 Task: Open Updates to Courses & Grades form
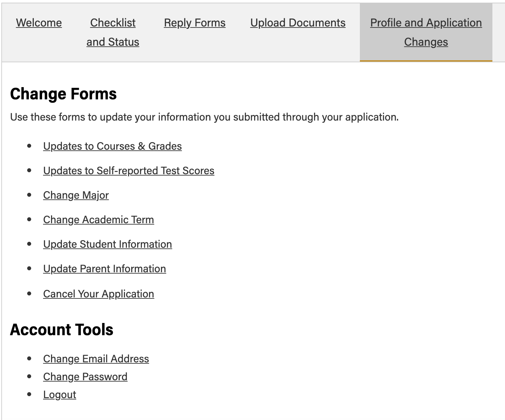tap(112, 146)
